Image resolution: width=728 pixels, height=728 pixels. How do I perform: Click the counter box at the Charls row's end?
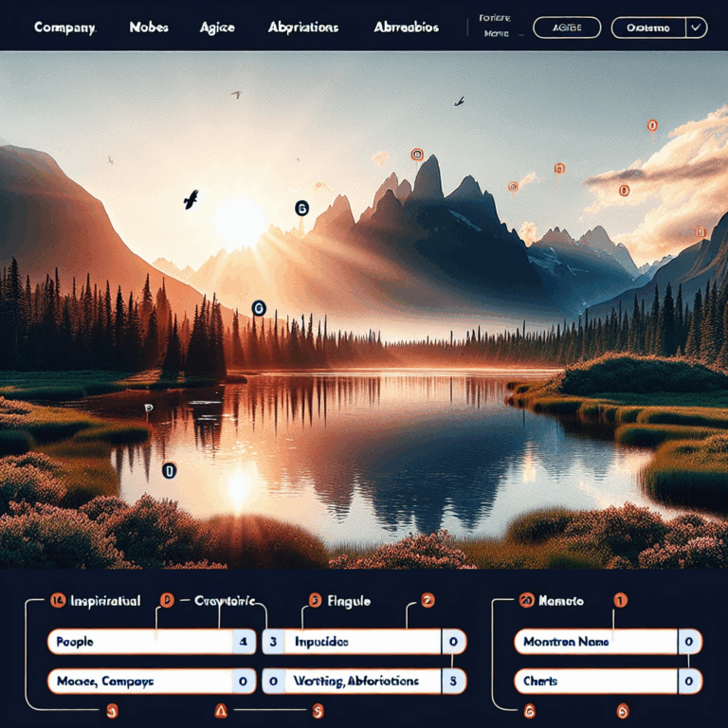click(689, 681)
